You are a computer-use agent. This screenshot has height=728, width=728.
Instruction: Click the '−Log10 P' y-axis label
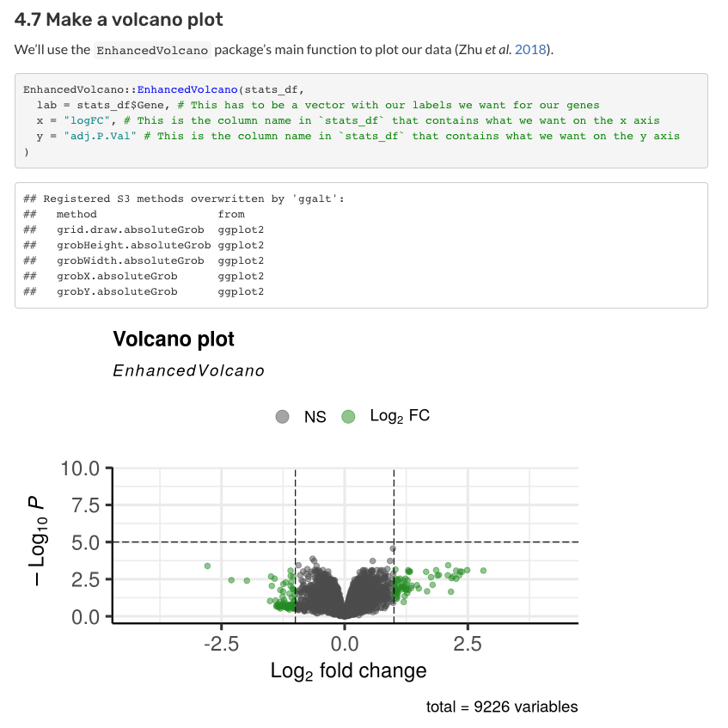38,541
